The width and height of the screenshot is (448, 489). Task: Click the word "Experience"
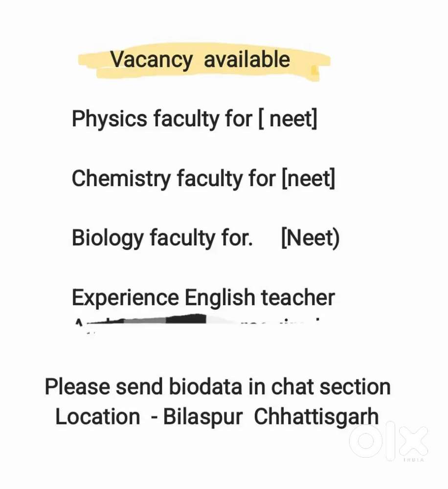pos(125,298)
